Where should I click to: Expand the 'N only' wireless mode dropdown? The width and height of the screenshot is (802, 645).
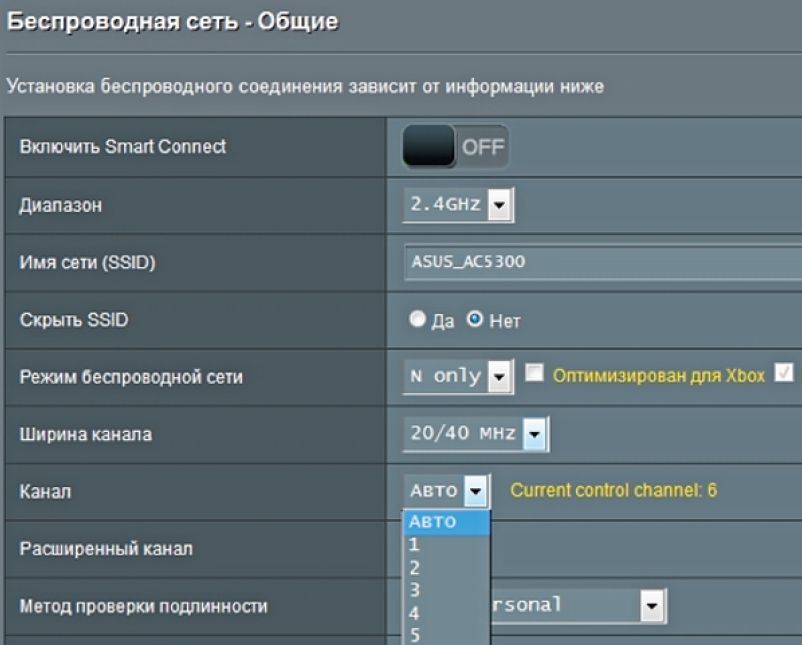point(500,377)
